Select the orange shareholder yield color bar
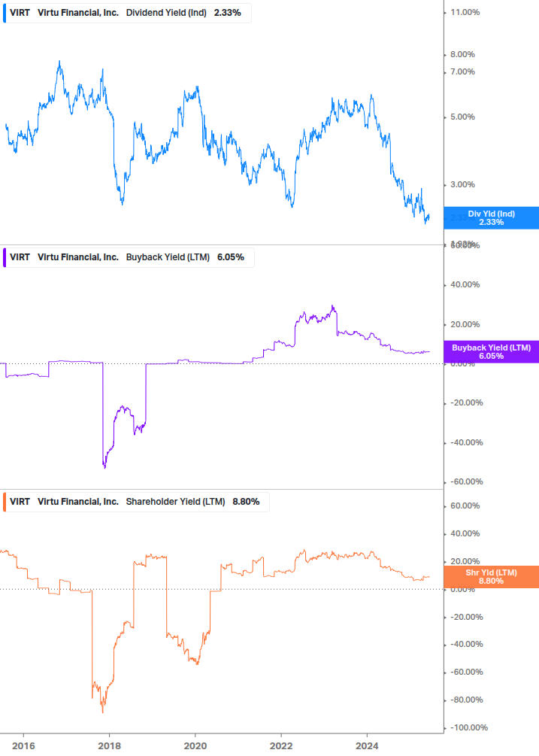This screenshot has height=756, width=539. (5, 502)
